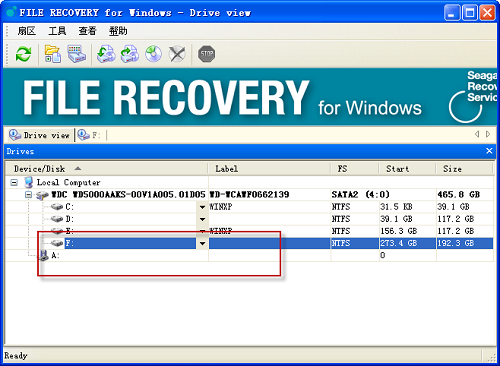Screen dimensions: 500x366
Task: Click the 31.5 KB start cell
Action: click(396, 207)
